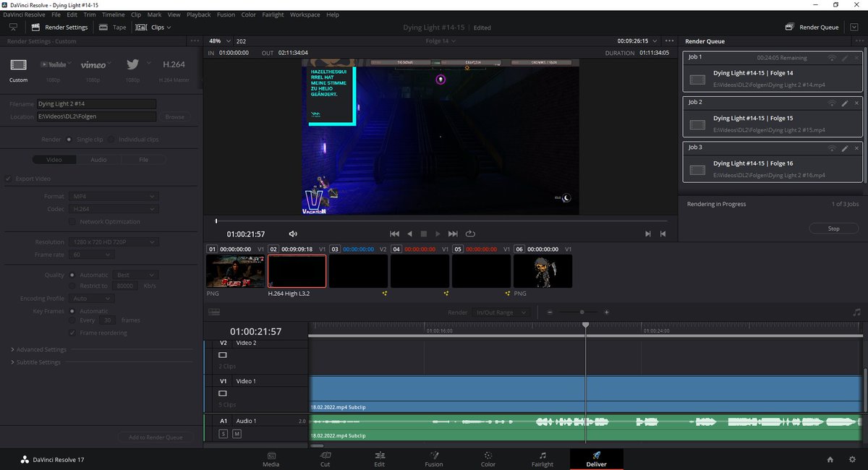Screen dimensions: 868x470
Task: Switch to the File settings tab
Action: pos(143,160)
